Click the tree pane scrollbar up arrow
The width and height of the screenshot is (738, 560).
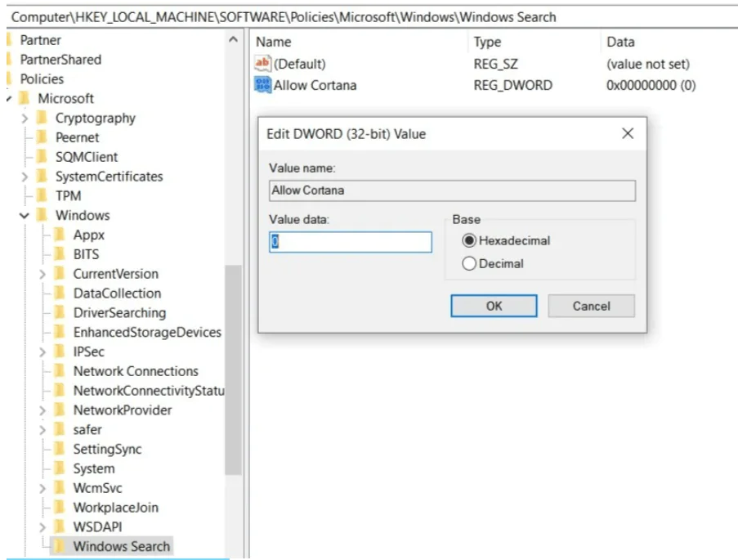(x=233, y=39)
